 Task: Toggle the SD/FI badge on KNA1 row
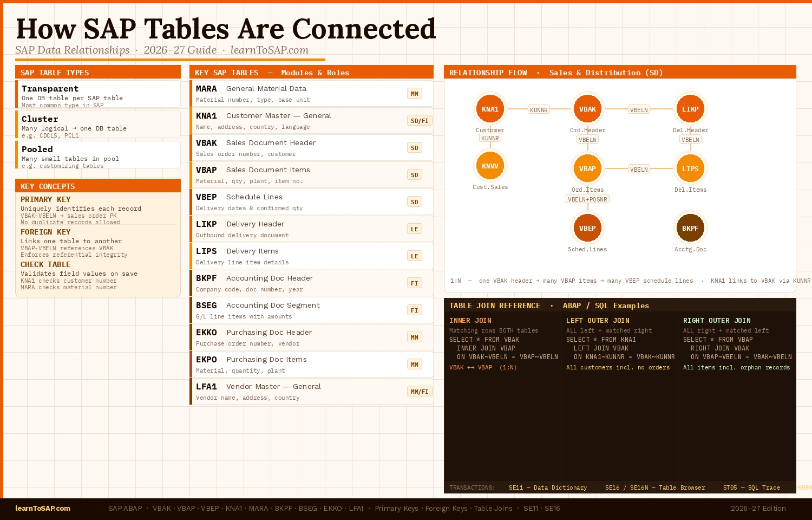coord(420,120)
